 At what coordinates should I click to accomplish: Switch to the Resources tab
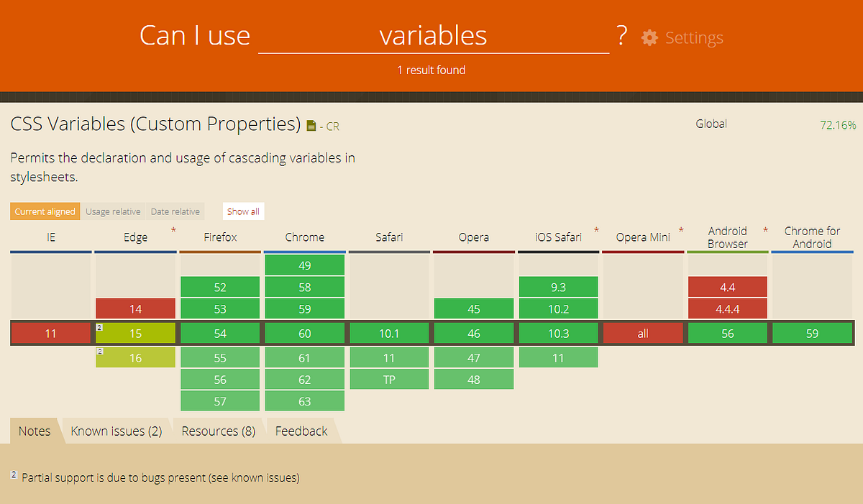click(x=219, y=431)
